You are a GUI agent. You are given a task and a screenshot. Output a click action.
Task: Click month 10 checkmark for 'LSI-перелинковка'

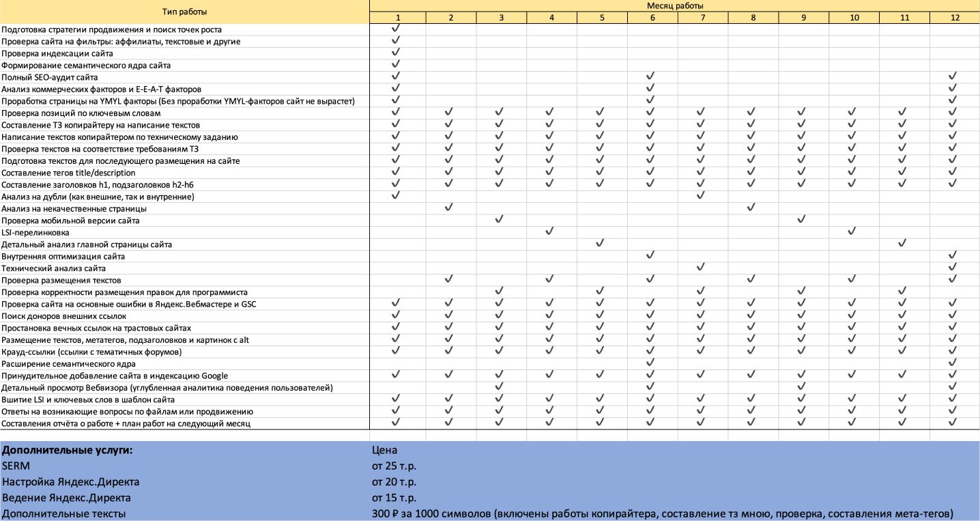pos(852,231)
